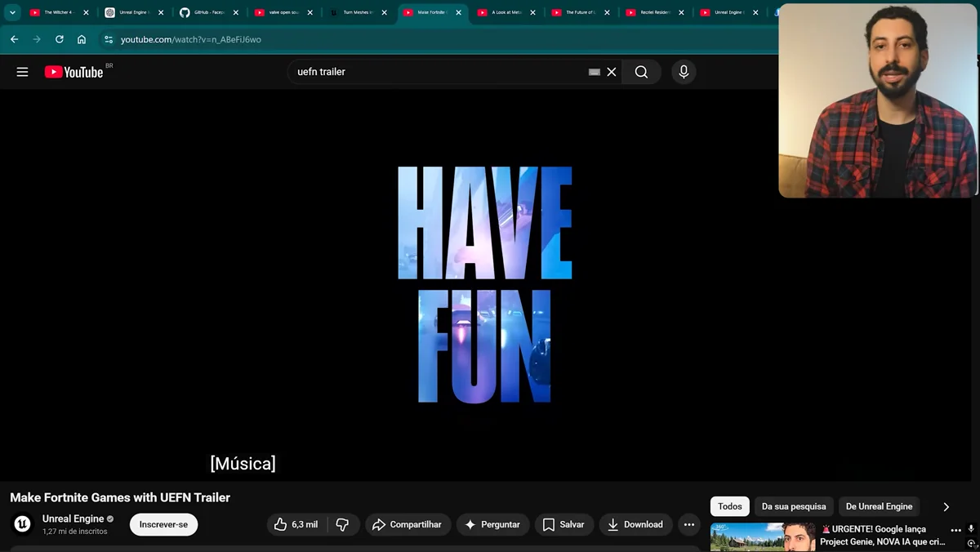Like the video with 6,3 mil likes
The width and height of the screenshot is (980, 552).
(296, 524)
